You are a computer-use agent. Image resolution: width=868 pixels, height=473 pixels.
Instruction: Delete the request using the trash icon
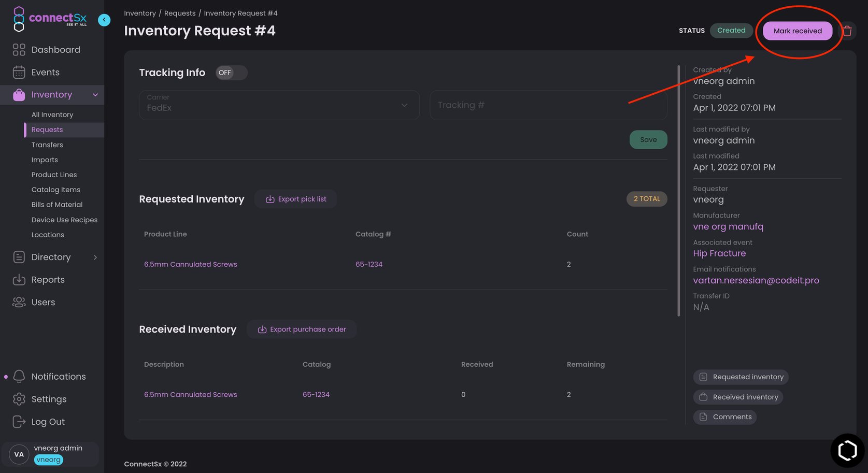pyautogui.click(x=847, y=31)
